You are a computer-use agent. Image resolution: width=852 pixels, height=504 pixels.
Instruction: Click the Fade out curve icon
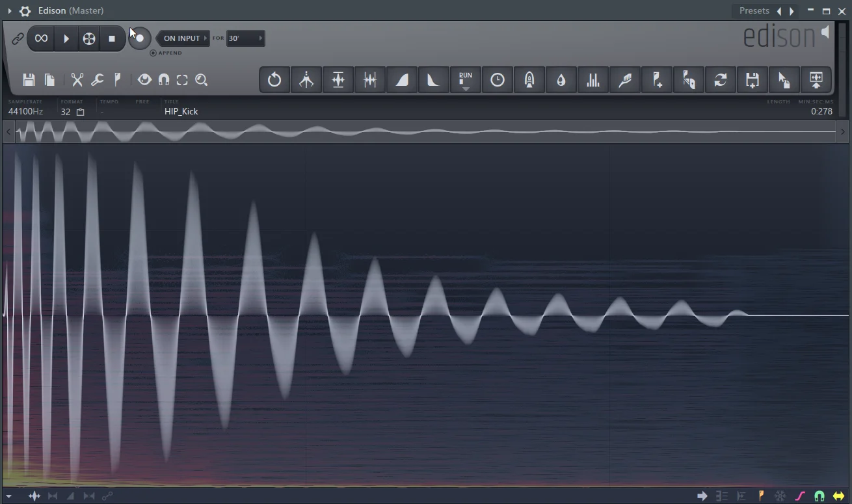[433, 80]
